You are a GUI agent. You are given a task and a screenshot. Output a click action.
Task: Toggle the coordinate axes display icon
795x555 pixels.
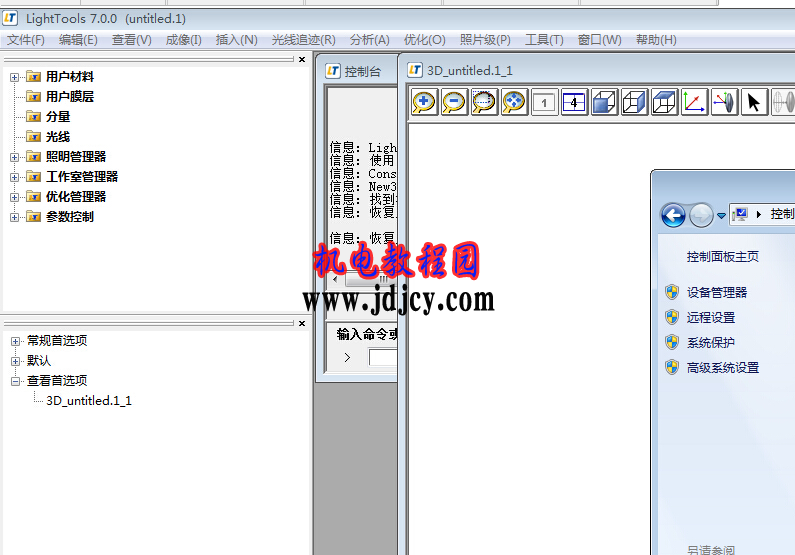(x=694, y=102)
